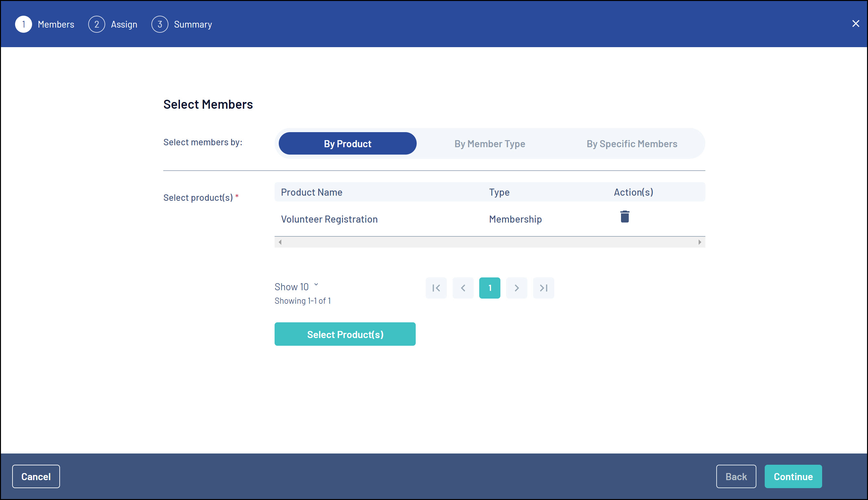Click the step 3 Summary circle
Screen dimensions: 868x500
pos(160,24)
